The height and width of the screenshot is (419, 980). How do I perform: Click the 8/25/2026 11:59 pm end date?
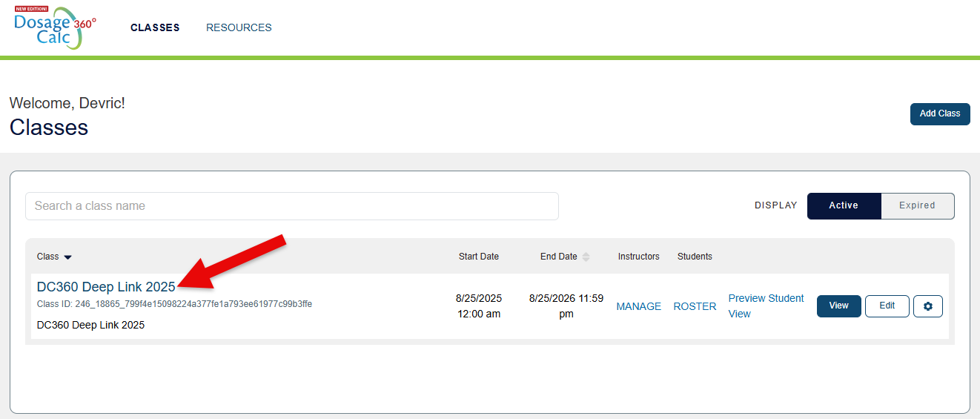566,306
